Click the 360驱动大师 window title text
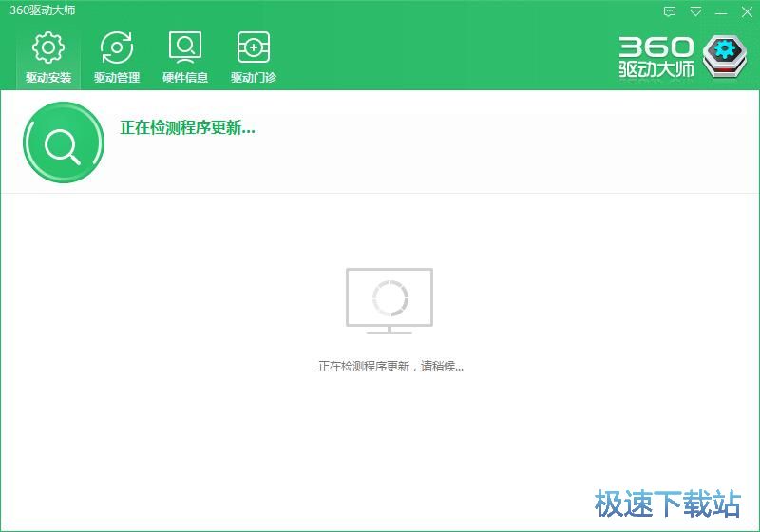 click(42, 10)
